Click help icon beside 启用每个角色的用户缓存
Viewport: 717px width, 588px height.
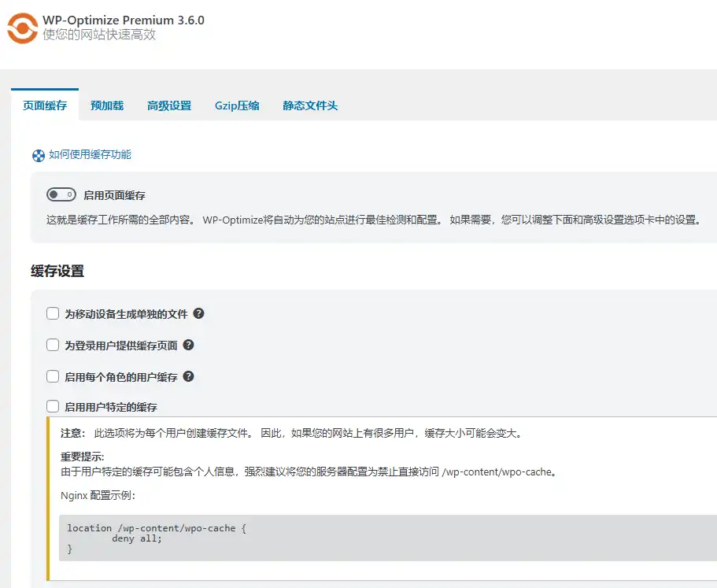[187, 376]
